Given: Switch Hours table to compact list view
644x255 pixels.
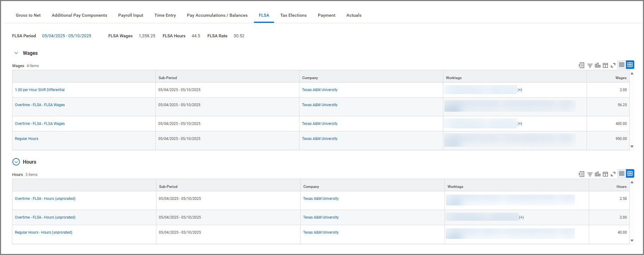Looking at the screenshot, I should (x=622, y=174).
